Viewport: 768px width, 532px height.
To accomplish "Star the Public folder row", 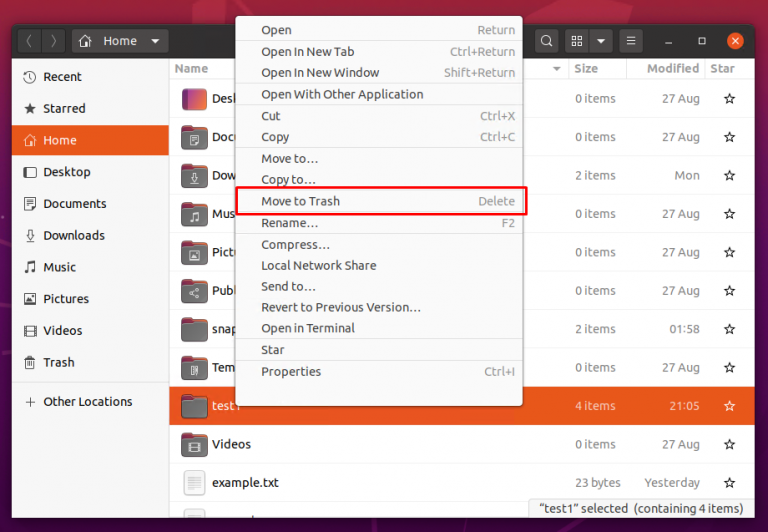I will tap(729, 291).
